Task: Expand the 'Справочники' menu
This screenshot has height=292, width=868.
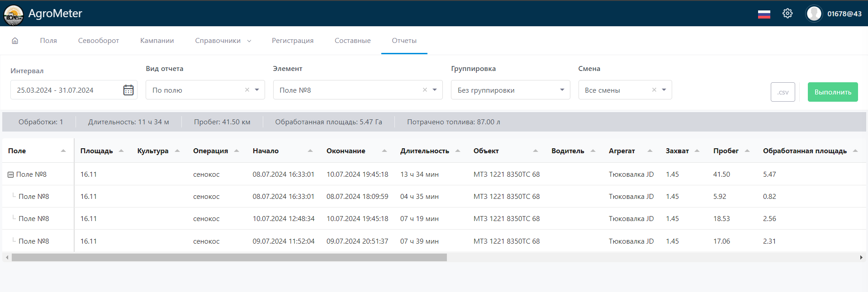Action: pyautogui.click(x=223, y=41)
